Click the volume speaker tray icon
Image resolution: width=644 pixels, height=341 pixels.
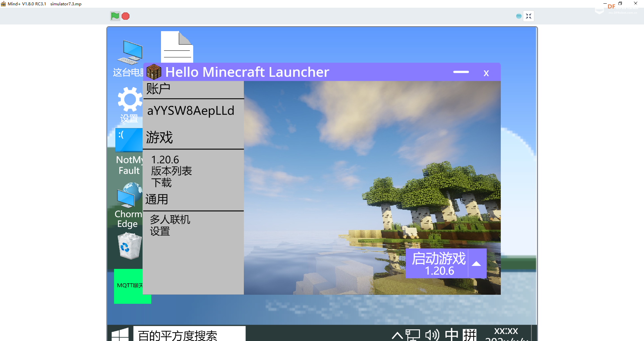(432, 335)
